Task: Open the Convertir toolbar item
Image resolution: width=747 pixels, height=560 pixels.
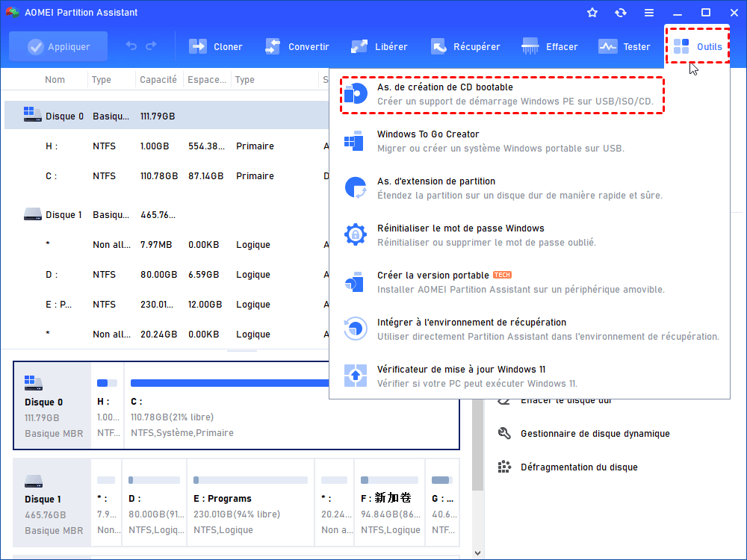Action: point(297,46)
